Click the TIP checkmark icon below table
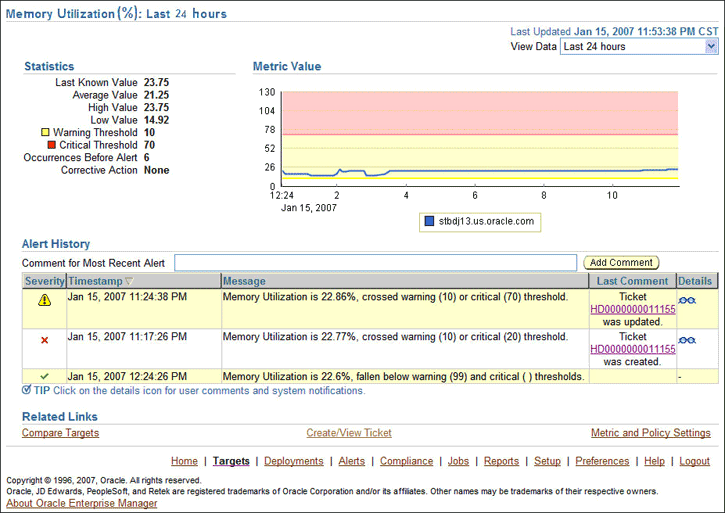 point(27,390)
